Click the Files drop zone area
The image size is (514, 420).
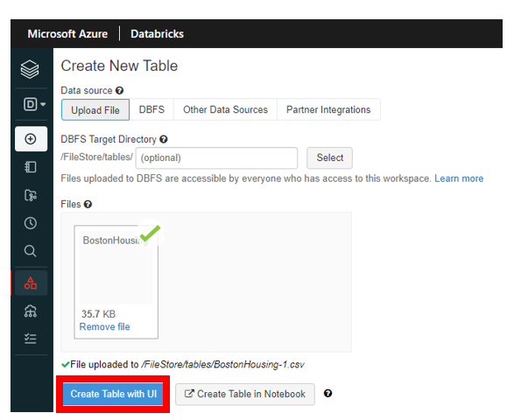tap(206, 282)
